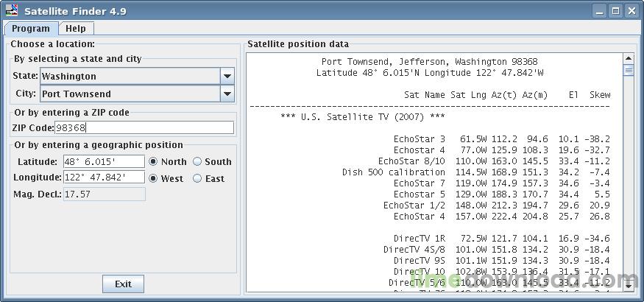Click the Port Townsend, Jefferson, Washington 98368 header line

coord(430,62)
